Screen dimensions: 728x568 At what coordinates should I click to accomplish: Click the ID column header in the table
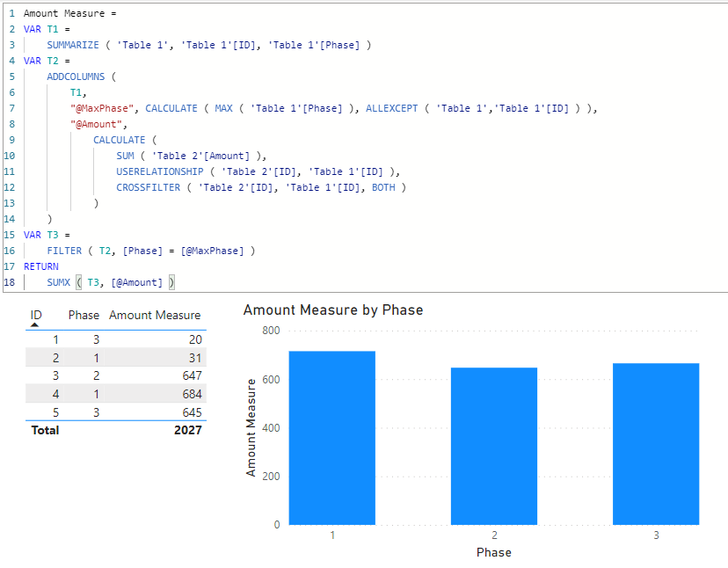[36, 315]
